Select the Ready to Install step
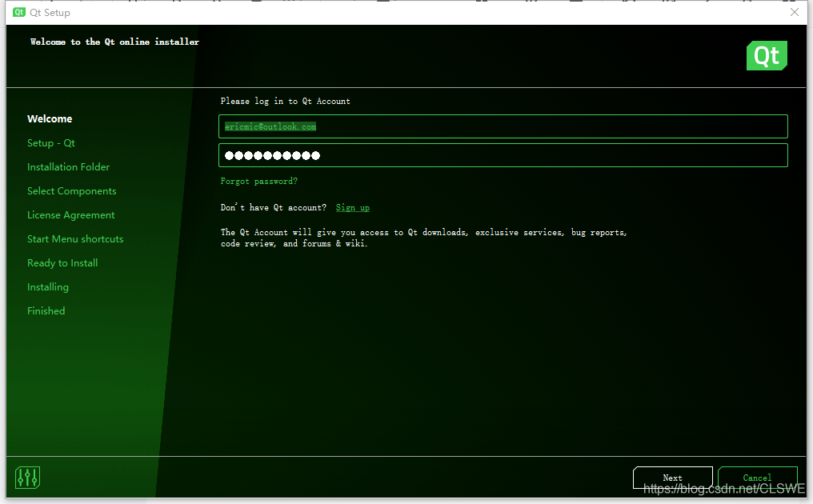 pyautogui.click(x=62, y=263)
